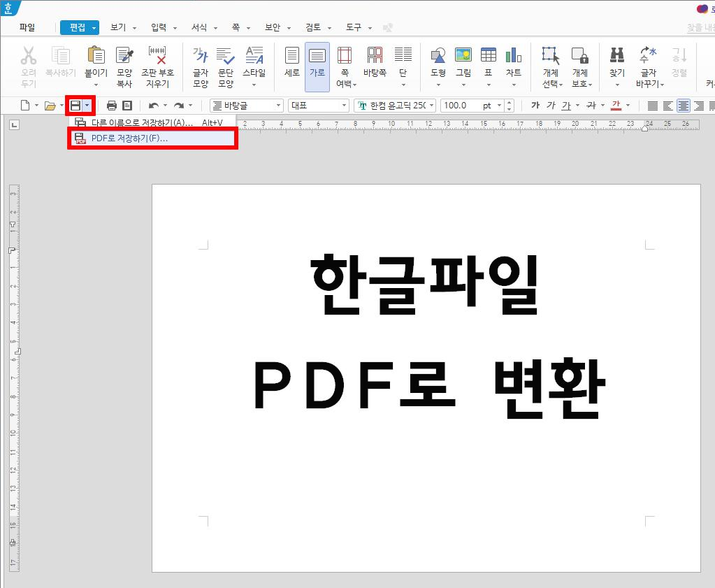
Task: Expand the save button dropdown arrow
Action: coord(87,106)
